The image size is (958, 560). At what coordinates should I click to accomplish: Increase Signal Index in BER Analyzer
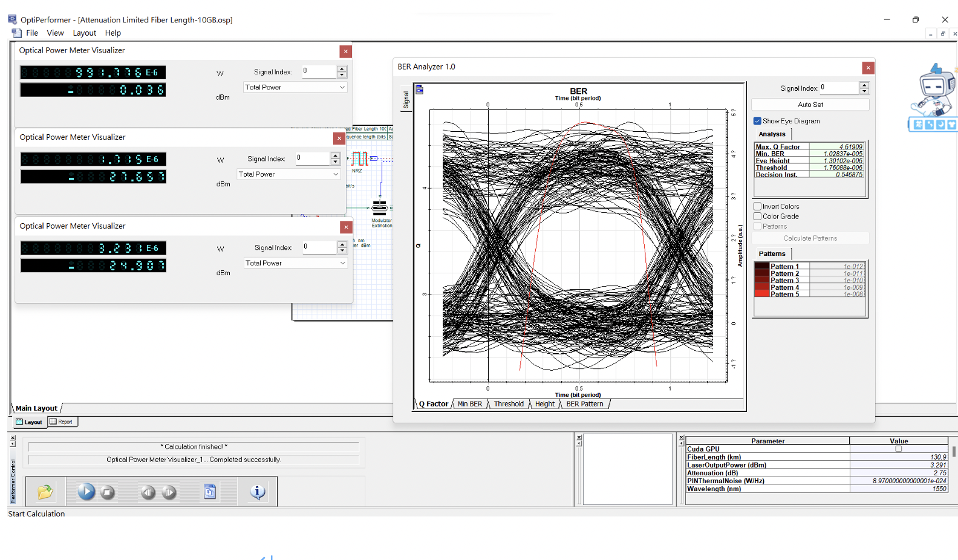(x=864, y=85)
